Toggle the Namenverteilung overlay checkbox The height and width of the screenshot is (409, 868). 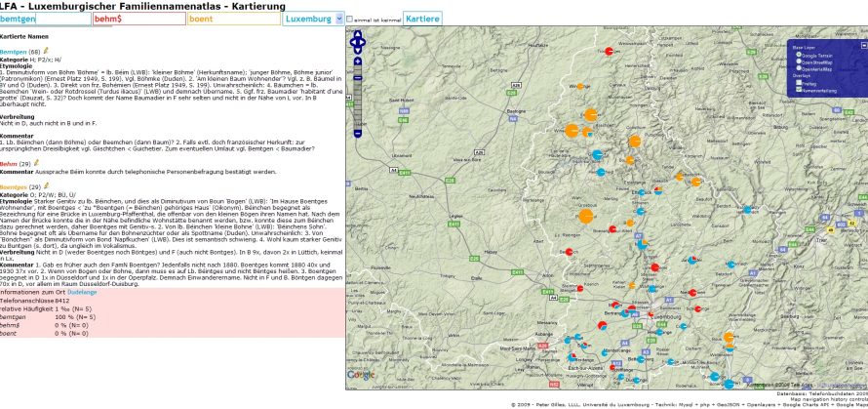pos(799,89)
